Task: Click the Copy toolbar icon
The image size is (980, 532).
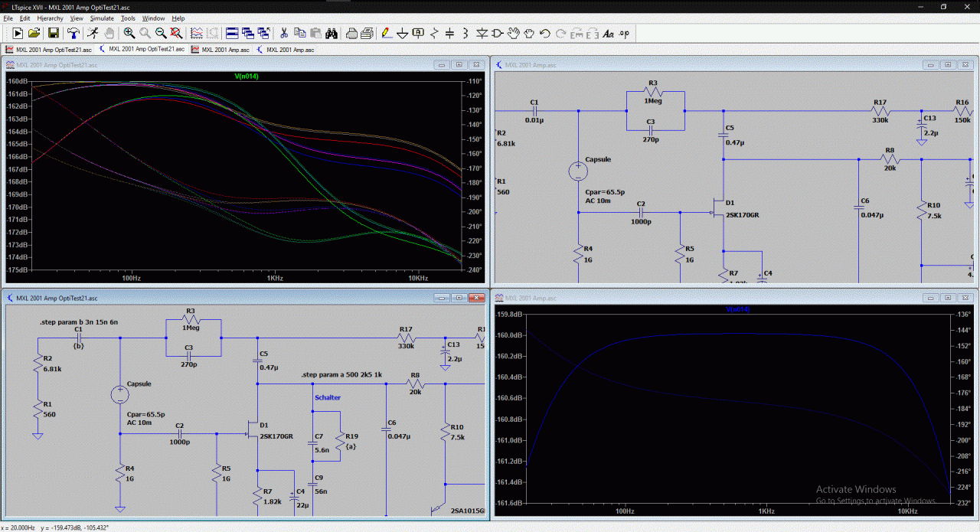Action: point(299,33)
